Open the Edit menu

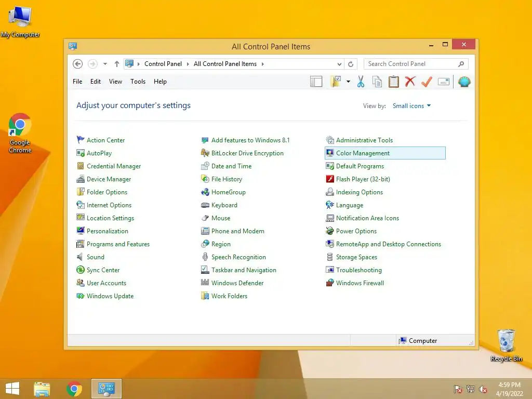[x=96, y=82]
